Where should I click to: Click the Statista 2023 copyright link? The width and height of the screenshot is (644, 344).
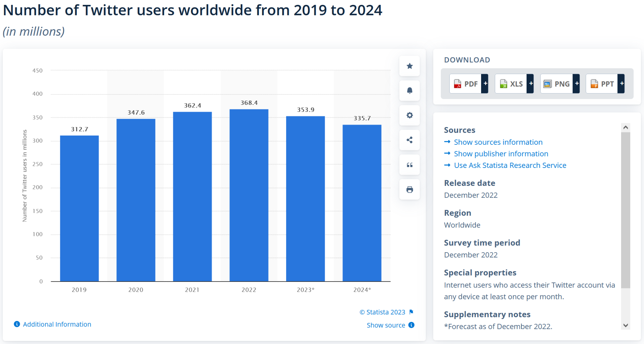382,312
